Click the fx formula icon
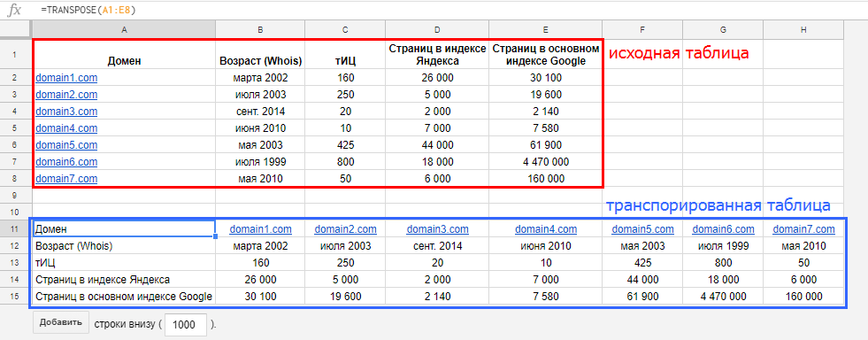Viewport: 868px width, 340px height. pos(14,10)
